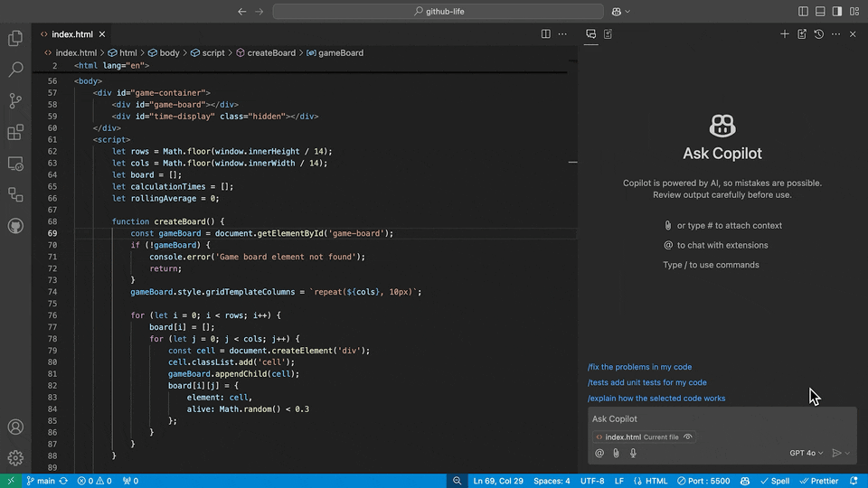
Task: Click "/fix the problems in my code" suggestion
Action: tap(639, 367)
